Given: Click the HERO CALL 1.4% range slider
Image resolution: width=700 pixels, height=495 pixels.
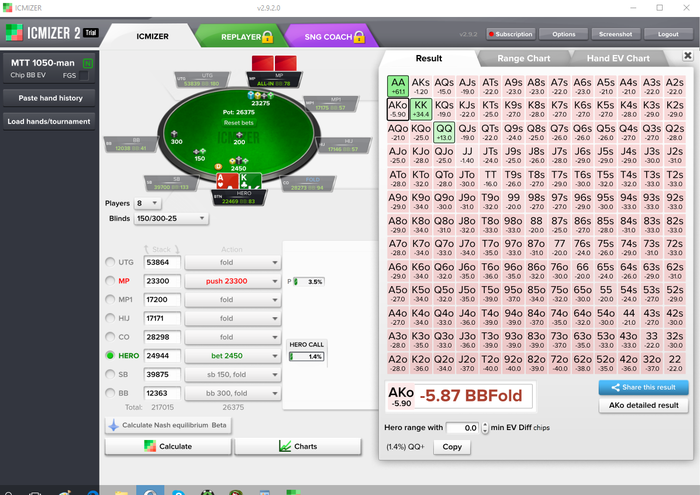Looking at the screenshot, I should (x=306, y=356).
